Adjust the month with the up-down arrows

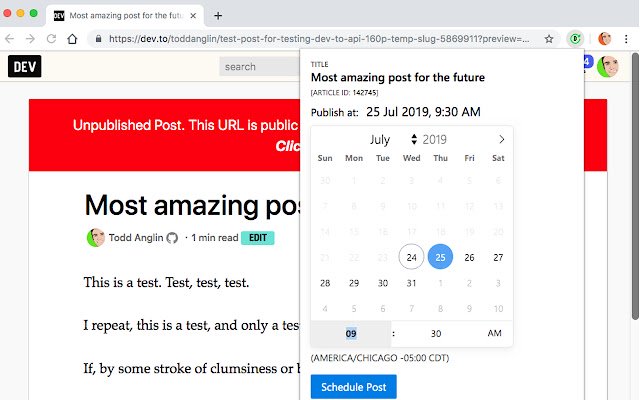[x=414, y=139]
